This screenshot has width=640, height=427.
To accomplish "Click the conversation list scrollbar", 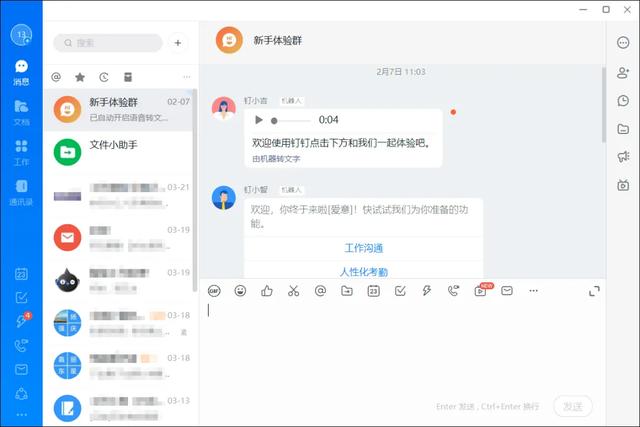I will [194, 190].
